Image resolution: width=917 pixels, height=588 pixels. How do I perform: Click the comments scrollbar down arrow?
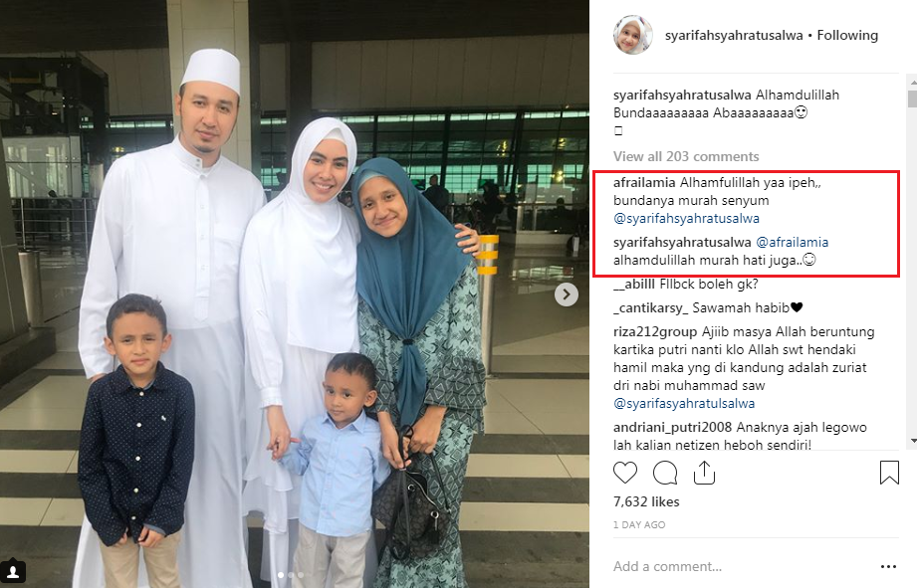pos(912,442)
